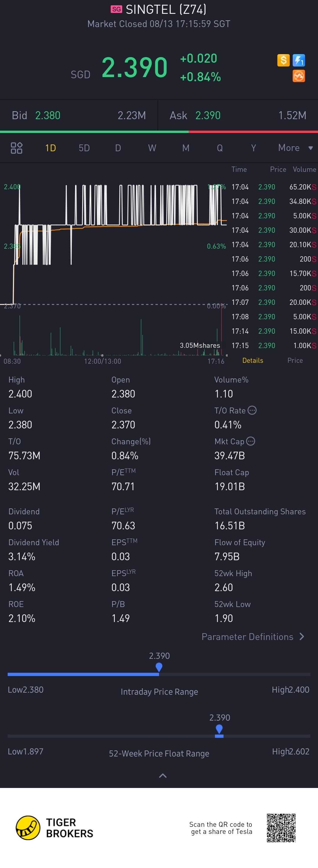Tap the 2.390 last price
The height and width of the screenshot is (868, 318).
coord(135,67)
